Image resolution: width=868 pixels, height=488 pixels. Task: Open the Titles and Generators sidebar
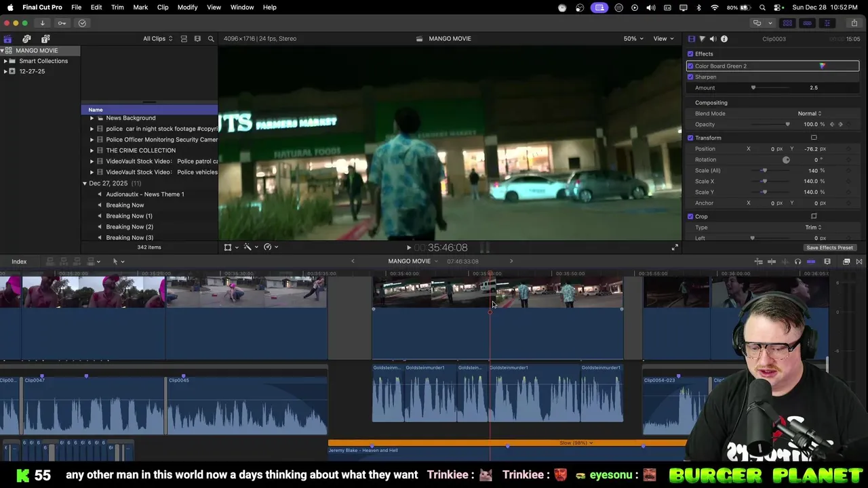tap(45, 39)
